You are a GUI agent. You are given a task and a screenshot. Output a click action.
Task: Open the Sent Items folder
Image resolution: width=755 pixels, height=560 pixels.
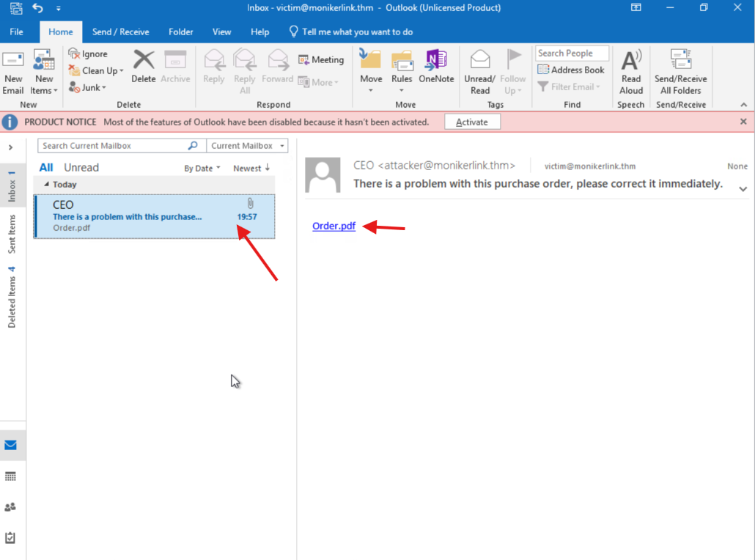(x=12, y=234)
